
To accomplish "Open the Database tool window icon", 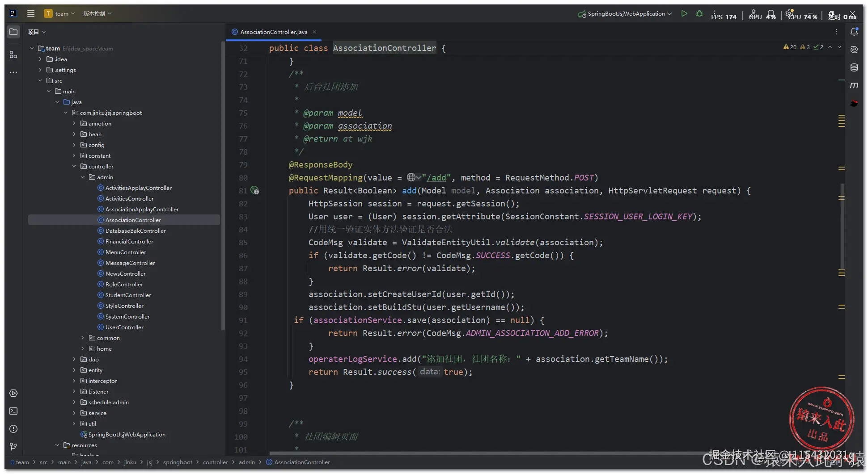I will pyautogui.click(x=854, y=67).
